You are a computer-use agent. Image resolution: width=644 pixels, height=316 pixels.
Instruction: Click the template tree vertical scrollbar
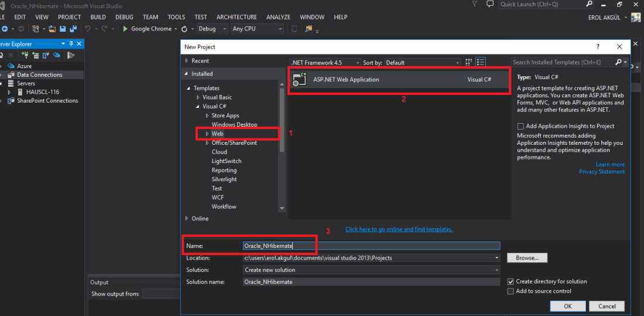[282, 120]
